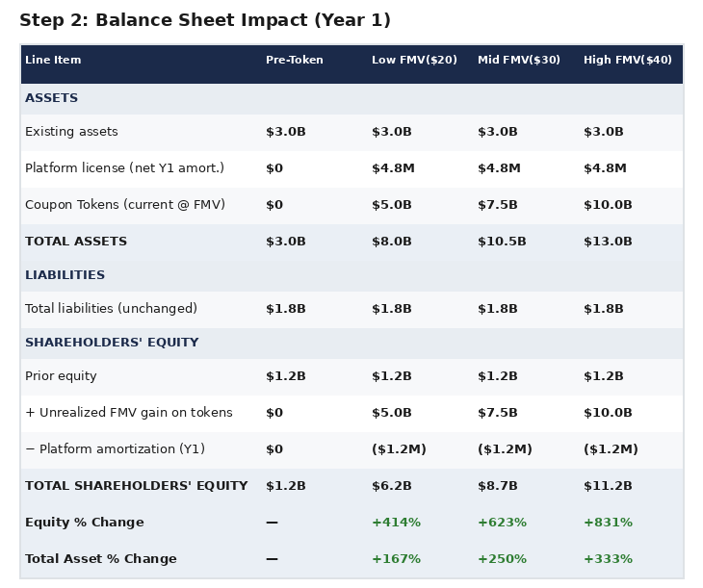Click the $11.2B total shareholders' equity value
Screen dimensions: 703x588
point(608,486)
